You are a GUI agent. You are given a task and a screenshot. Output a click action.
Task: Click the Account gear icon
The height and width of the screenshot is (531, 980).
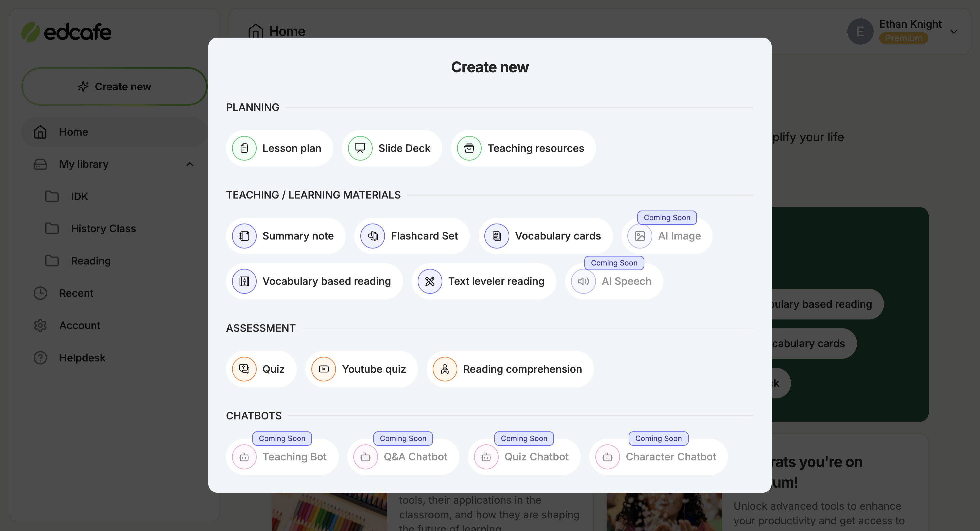(40, 325)
